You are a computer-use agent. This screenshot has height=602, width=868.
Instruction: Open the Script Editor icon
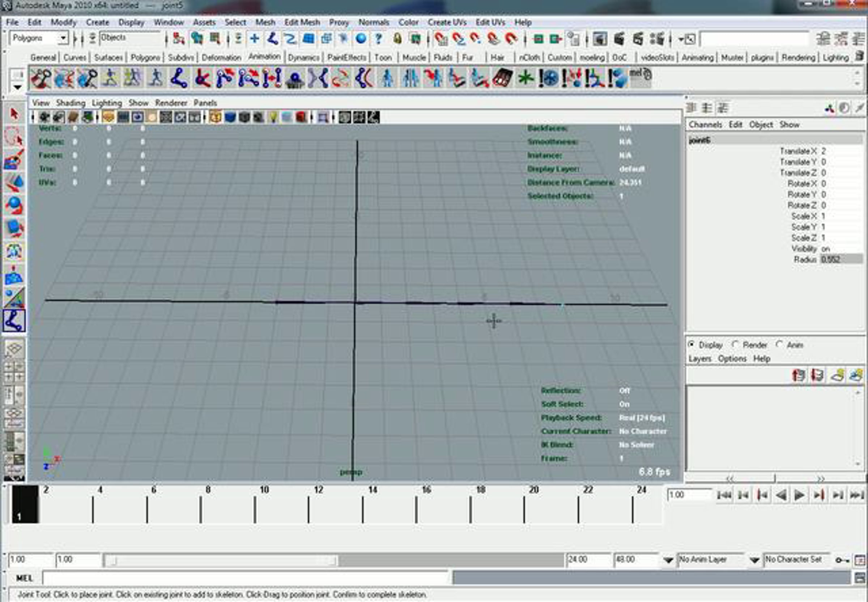point(860,578)
